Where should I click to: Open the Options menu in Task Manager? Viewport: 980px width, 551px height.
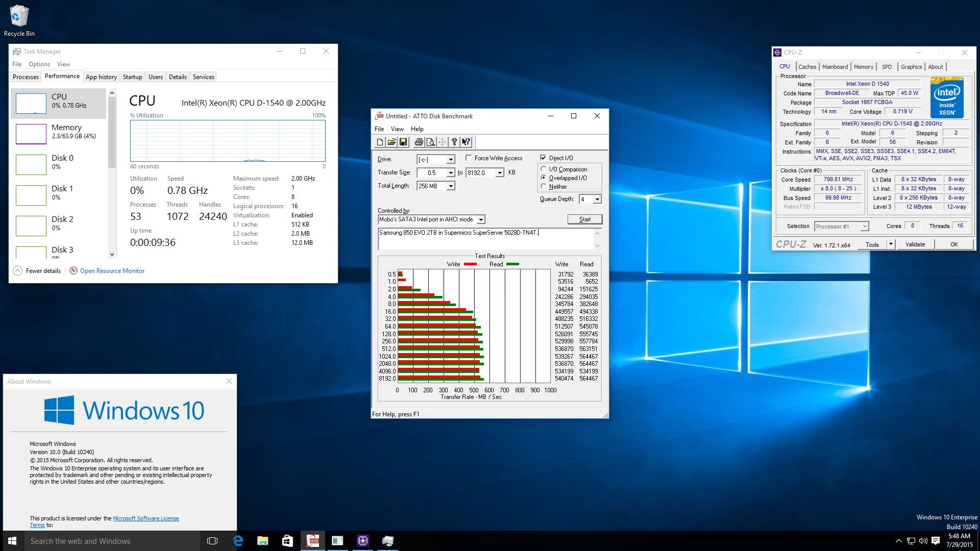pos(39,64)
